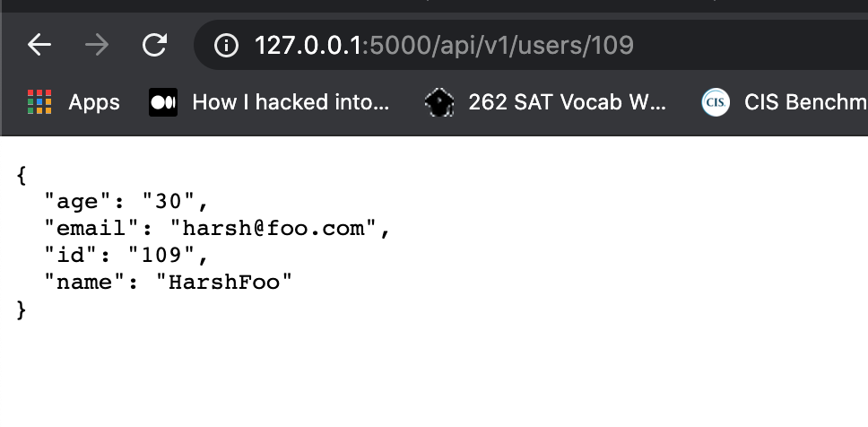Click the CIS Benchmark bookmark favicon
The width and height of the screenshot is (868, 427).
(716, 102)
